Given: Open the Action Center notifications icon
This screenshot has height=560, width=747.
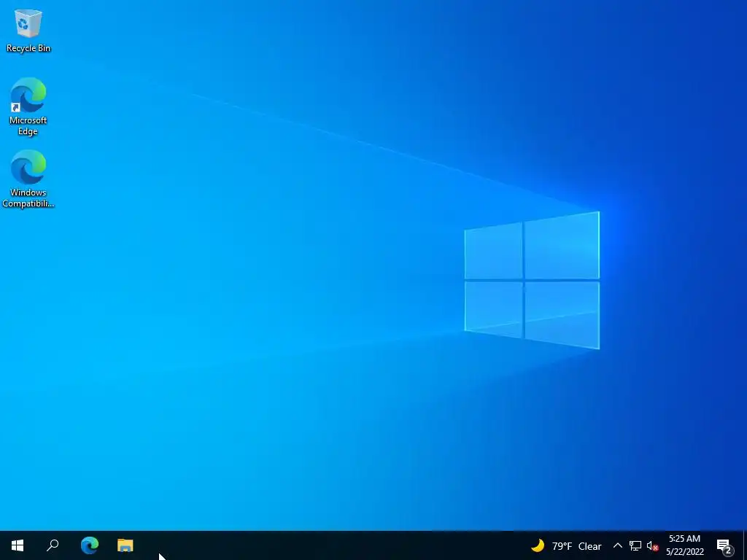Looking at the screenshot, I should [724, 546].
